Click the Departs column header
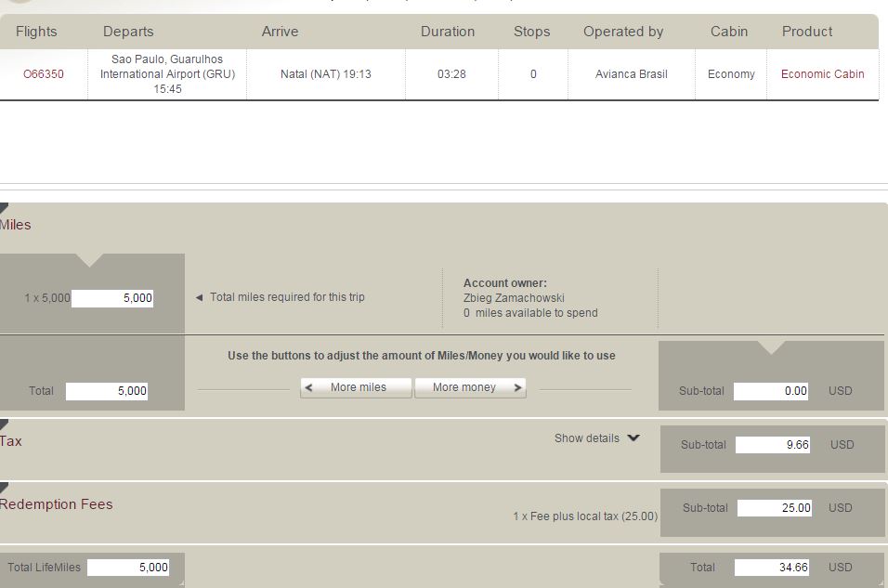888x588 pixels. [128, 32]
